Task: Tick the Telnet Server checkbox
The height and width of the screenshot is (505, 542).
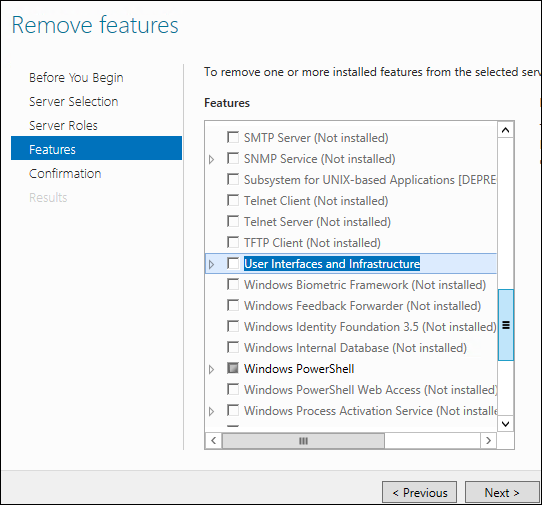Action: 233,221
